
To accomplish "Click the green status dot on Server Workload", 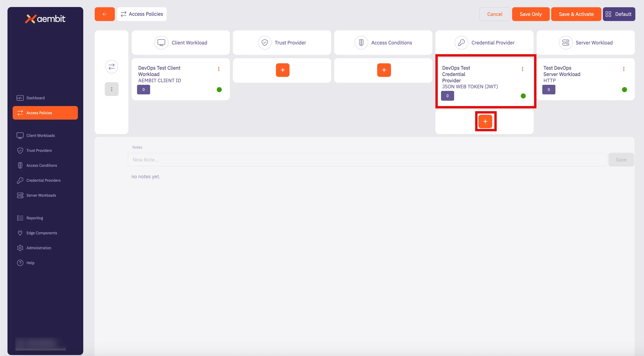I will tap(624, 89).
